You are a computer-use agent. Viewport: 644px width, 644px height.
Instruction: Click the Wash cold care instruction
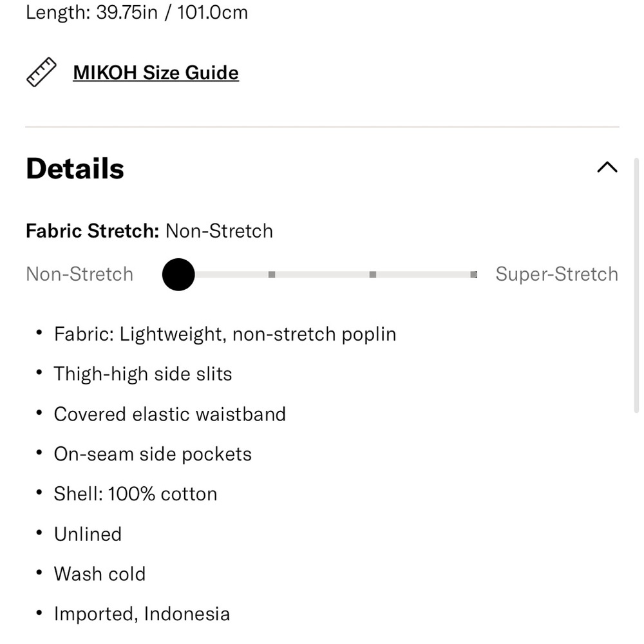tap(100, 574)
